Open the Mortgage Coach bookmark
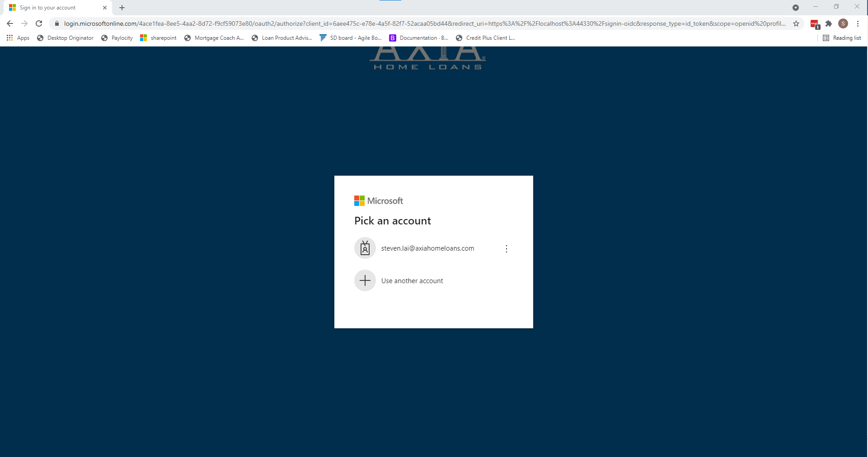The width and height of the screenshot is (868, 457). click(x=214, y=38)
